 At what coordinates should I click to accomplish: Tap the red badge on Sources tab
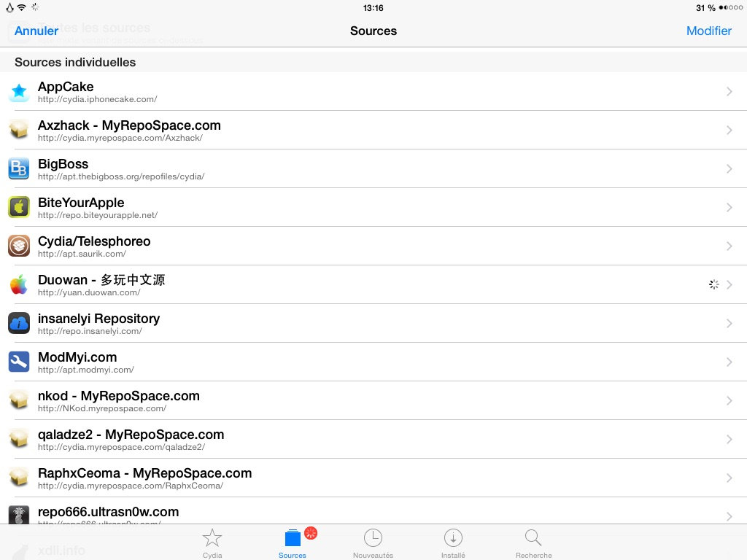(x=311, y=533)
